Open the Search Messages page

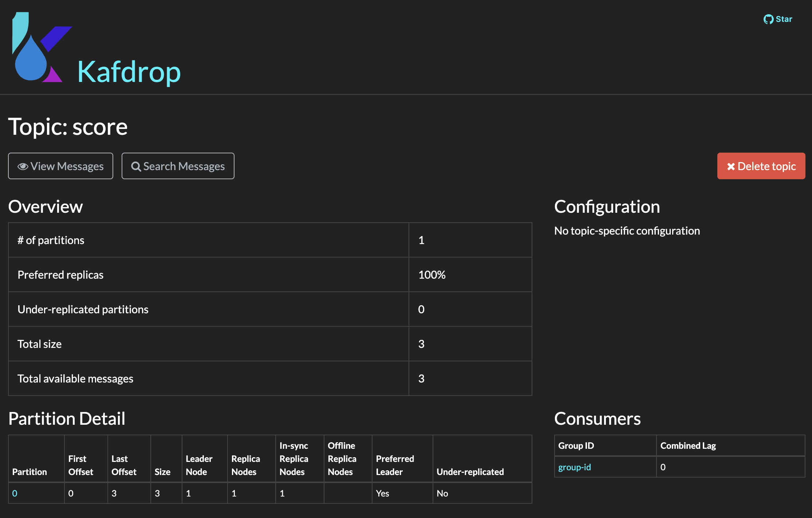[x=184, y=166]
